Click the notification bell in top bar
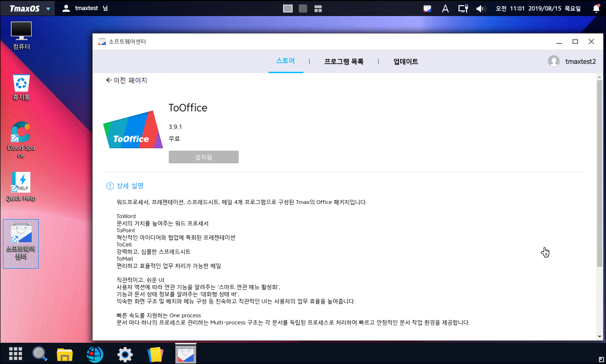 (596, 8)
